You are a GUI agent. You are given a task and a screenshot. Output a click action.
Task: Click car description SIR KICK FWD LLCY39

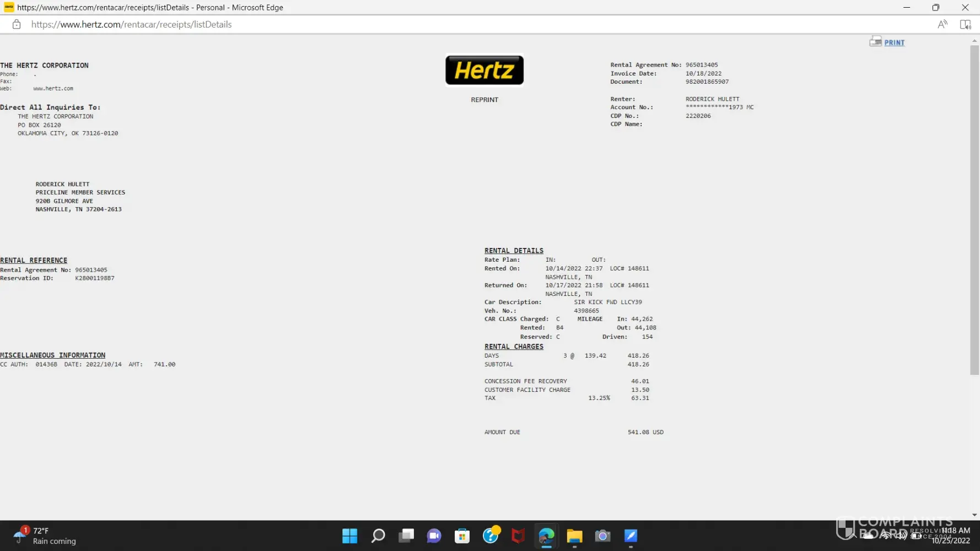tap(608, 302)
